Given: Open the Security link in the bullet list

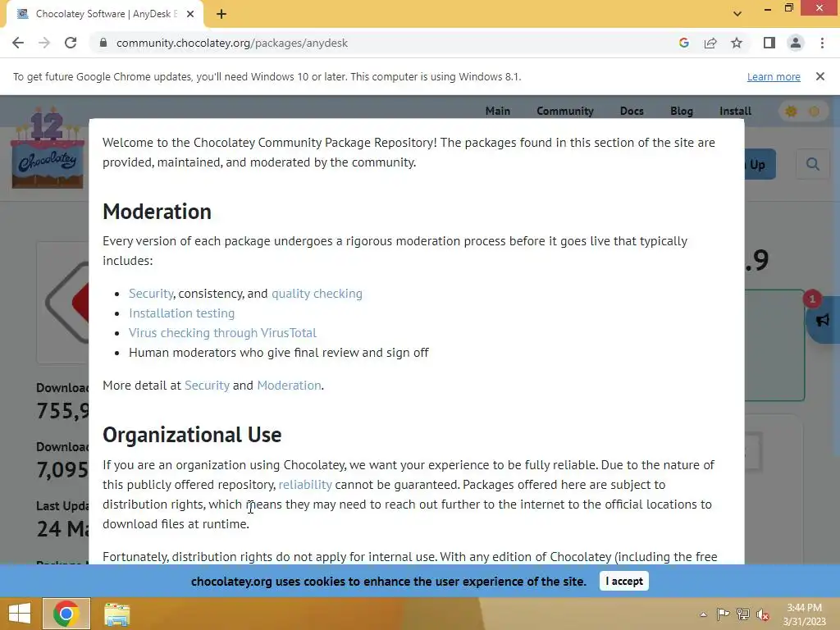Looking at the screenshot, I should point(151,294).
